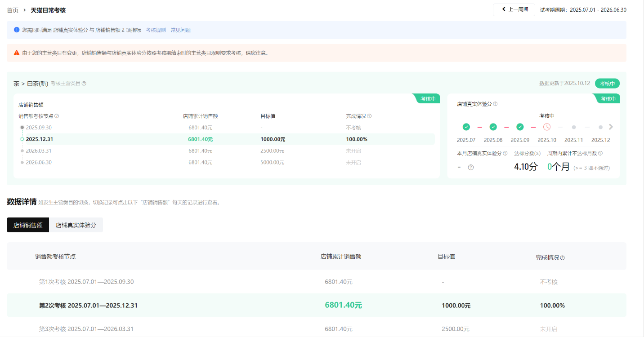
Task: Expand month timeline with right chevron
Action: pyautogui.click(x=611, y=127)
